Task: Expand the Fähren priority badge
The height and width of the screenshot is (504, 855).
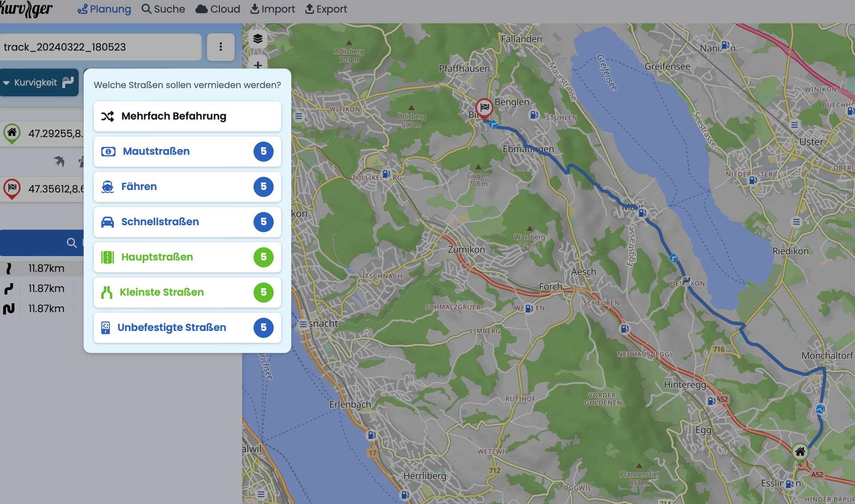Action: (x=264, y=187)
